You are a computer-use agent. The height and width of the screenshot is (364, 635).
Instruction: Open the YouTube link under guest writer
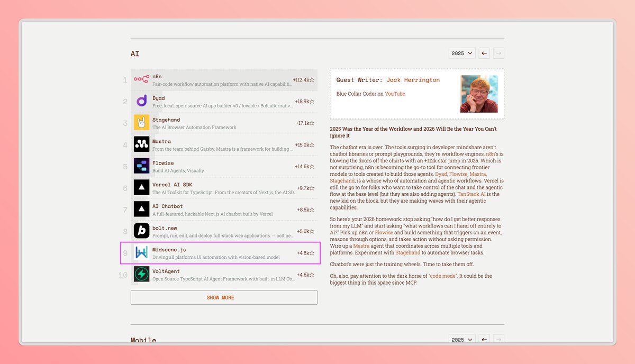point(395,94)
